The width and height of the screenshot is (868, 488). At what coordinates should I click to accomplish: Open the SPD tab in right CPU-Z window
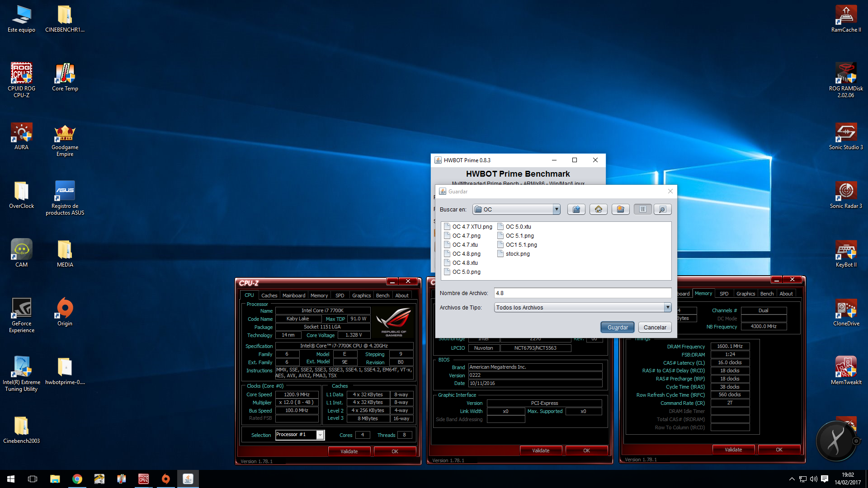pos(724,294)
